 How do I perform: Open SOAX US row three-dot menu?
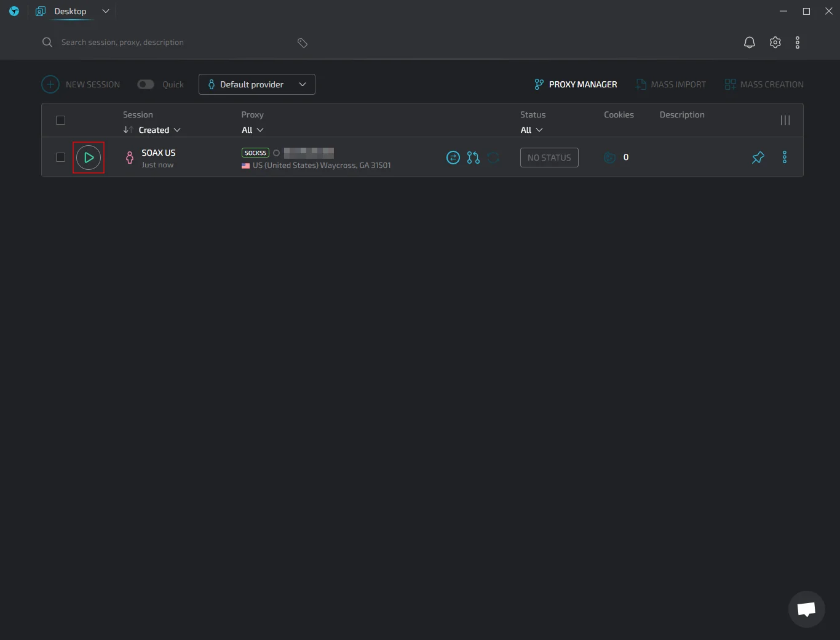784,158
